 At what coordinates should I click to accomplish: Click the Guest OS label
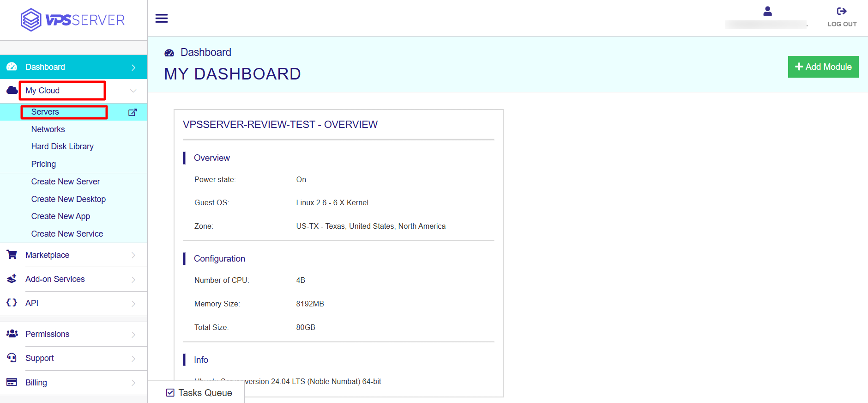(x=211, y=202)
